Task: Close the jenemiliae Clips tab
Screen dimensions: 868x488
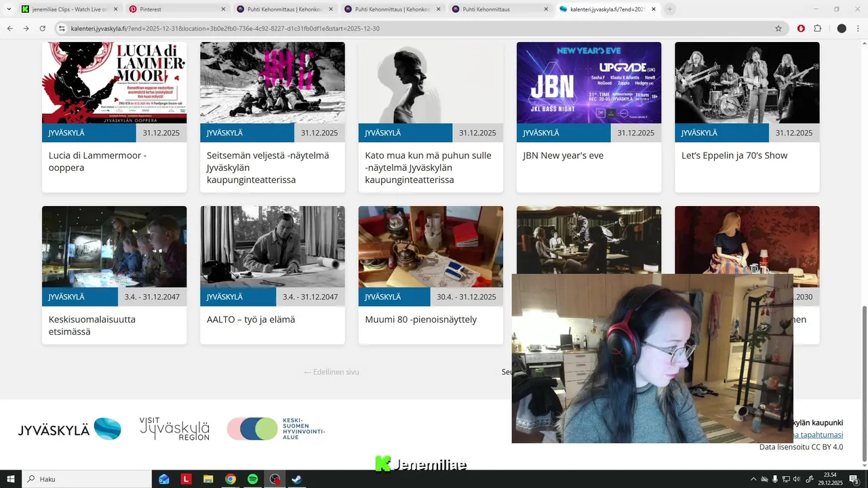Action: pos(115,9)
